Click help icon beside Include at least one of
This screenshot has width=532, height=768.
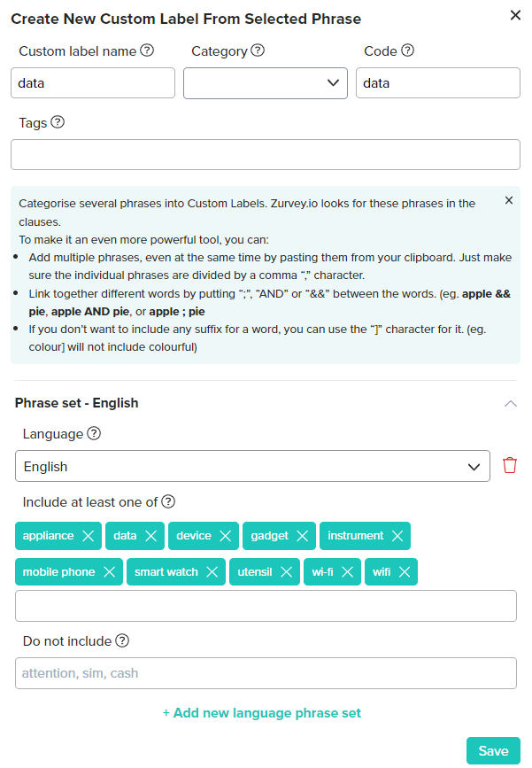(x=168, y=501)
